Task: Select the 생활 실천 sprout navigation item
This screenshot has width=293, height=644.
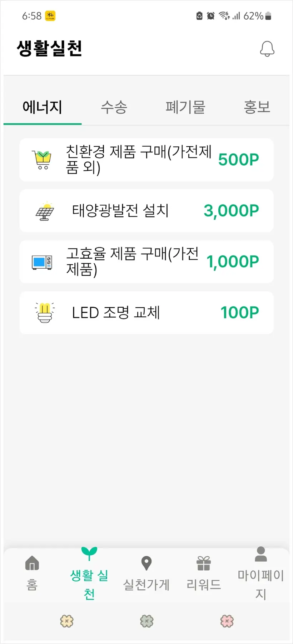Action: tap(89, 572)
